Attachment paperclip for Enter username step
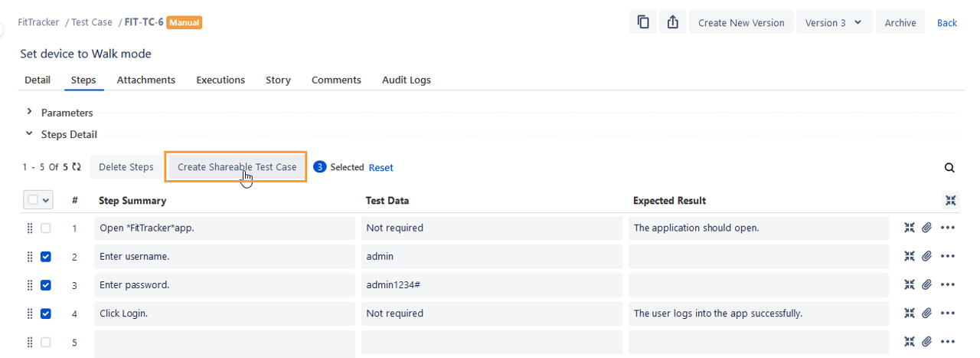Viewport: 980px width, 358px height. click(926, 256)
